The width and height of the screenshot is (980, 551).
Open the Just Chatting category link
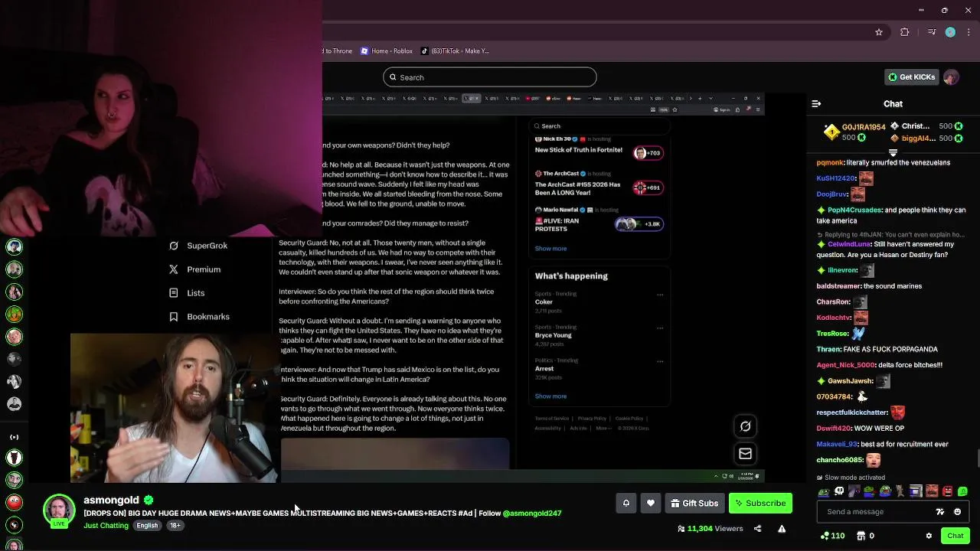click(x=106, y=526)
